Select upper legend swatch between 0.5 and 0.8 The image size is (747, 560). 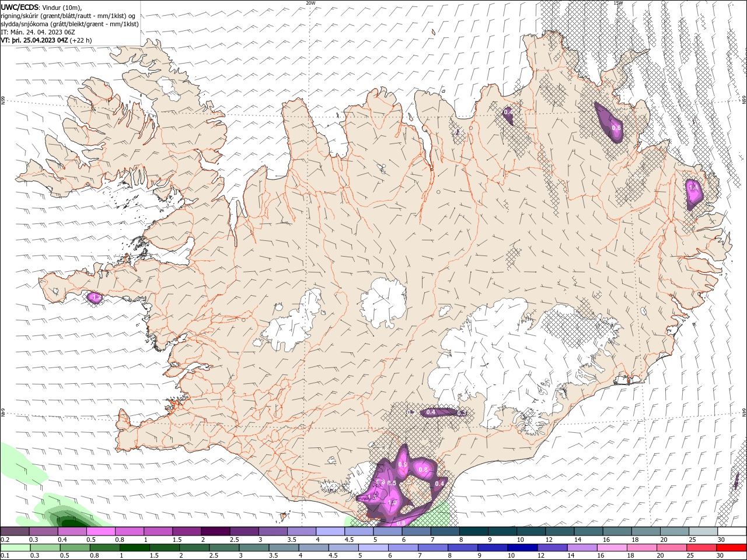coord(100,531)
